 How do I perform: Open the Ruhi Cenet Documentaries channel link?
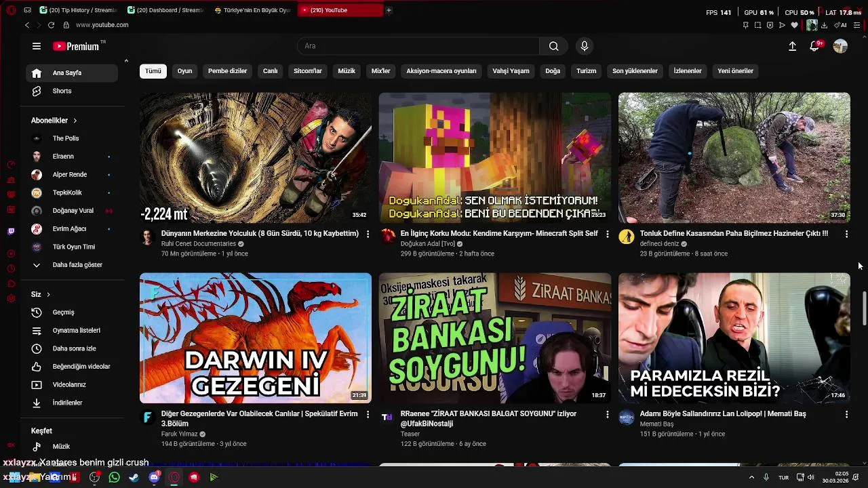199,244
